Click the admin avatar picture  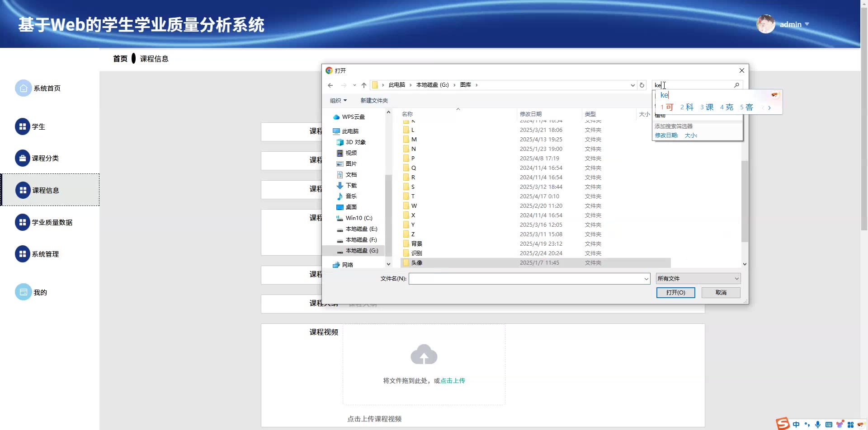(x=765, y=24)
